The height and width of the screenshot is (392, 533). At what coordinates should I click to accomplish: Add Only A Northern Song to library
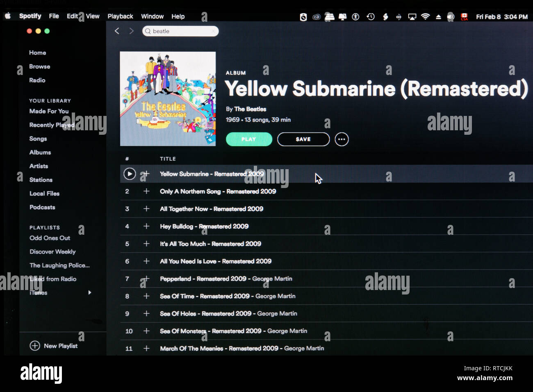[x=146, y=191]
